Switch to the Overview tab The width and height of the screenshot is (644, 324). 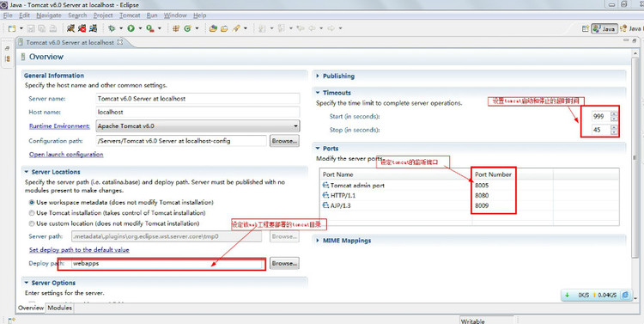(x=31, y=308)
